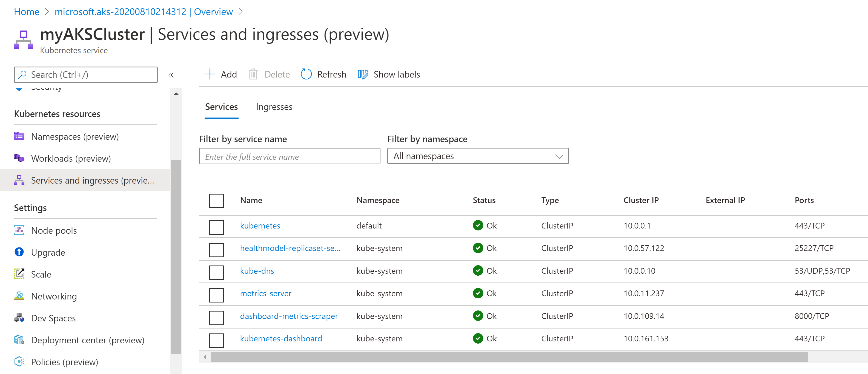868x374 pixels.
Task: Open Workloads (preview) sidebar icon
Action: coord(19,158)
